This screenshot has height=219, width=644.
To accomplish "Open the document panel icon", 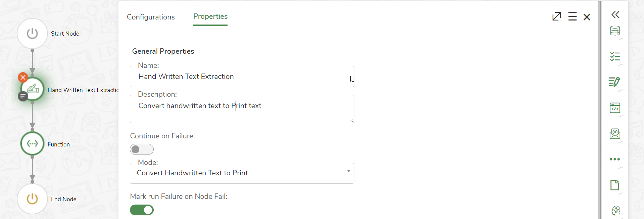I will coord(615,185).
